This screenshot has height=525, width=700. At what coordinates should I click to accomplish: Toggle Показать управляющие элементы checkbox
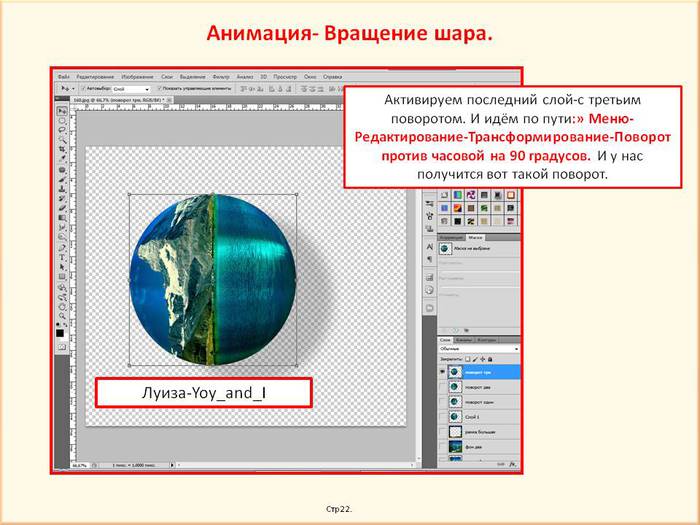[159, 89]
